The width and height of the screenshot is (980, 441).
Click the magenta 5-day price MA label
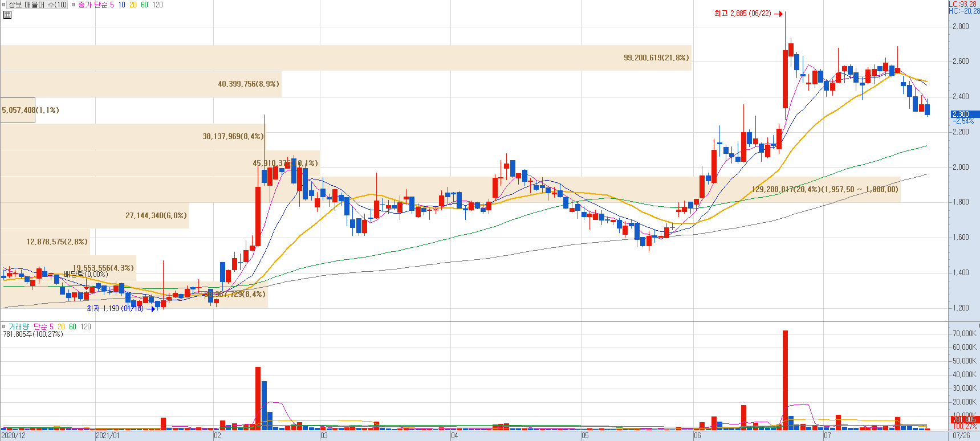click(x=112, y=5)
